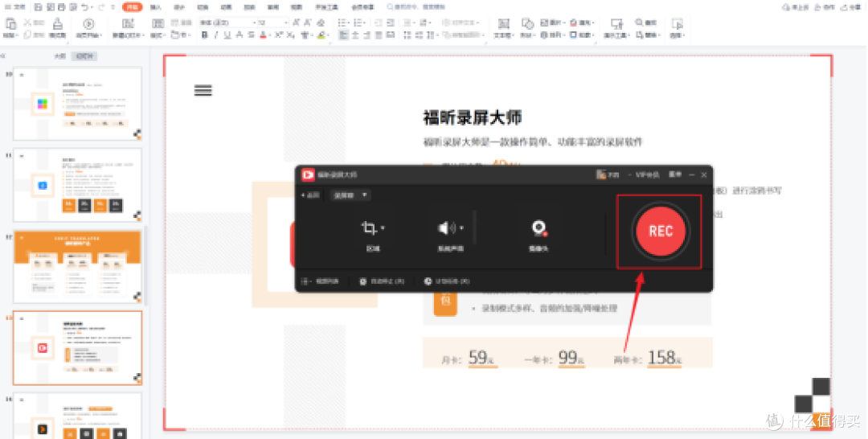Open the Developer Tools ribbon tab
This screenshot has height=439, width=868.
pos(326,7)
